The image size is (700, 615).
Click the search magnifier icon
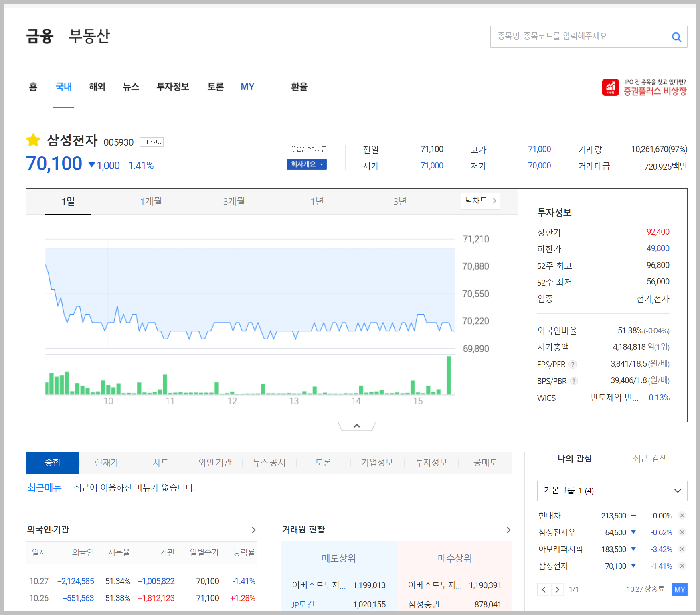click(x=676, y=37)
